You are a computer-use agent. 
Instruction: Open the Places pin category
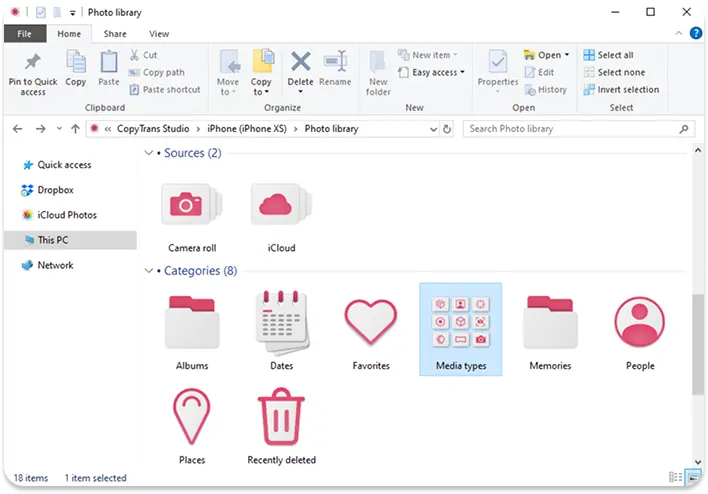coord(192,426)
